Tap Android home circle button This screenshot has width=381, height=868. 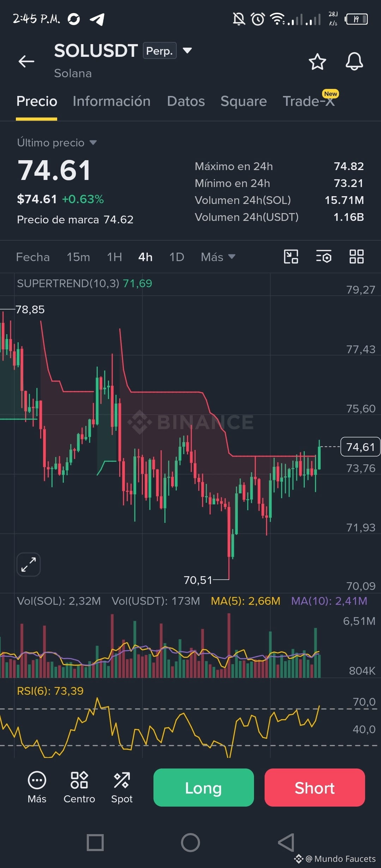click(x=190, y=843)
